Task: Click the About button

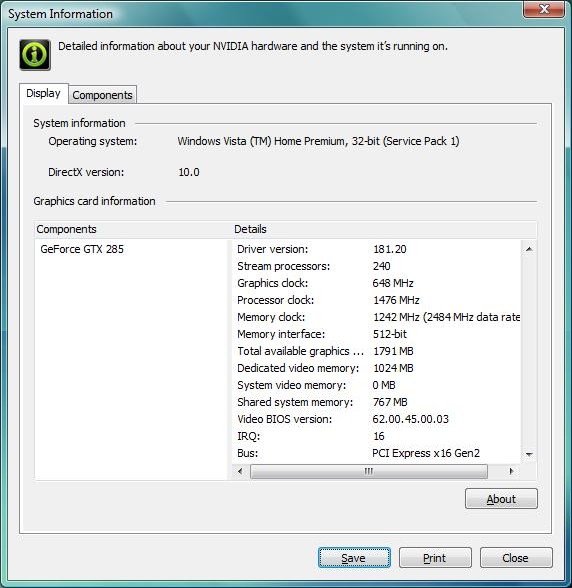Action: tap(501, 499)
